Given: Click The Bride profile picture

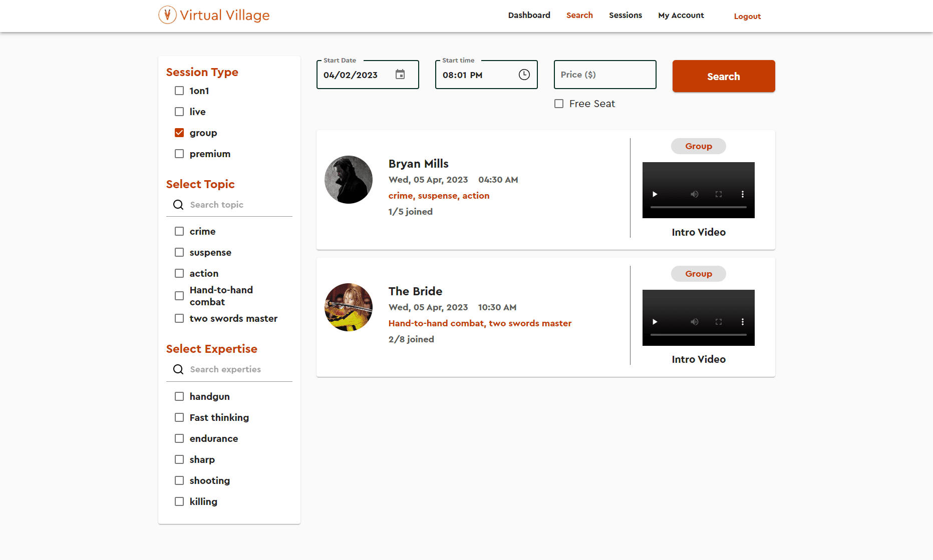Looking at the screenshot, I should pos(349,307).
